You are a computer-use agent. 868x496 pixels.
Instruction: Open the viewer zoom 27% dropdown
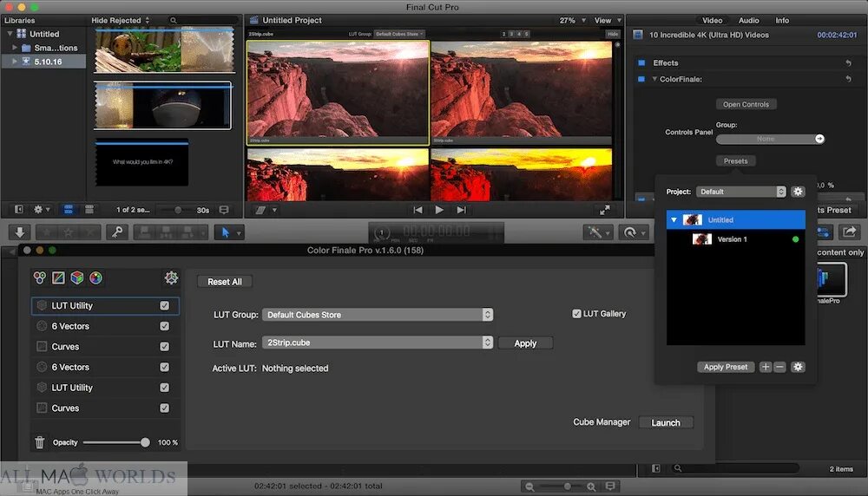[x=572, y=21]
